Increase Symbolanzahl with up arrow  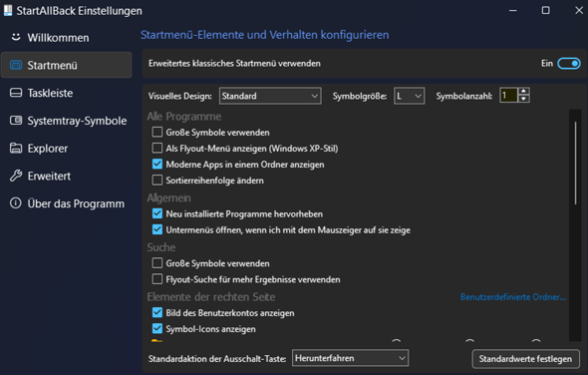pyautogui.click(x=523, y=91)
